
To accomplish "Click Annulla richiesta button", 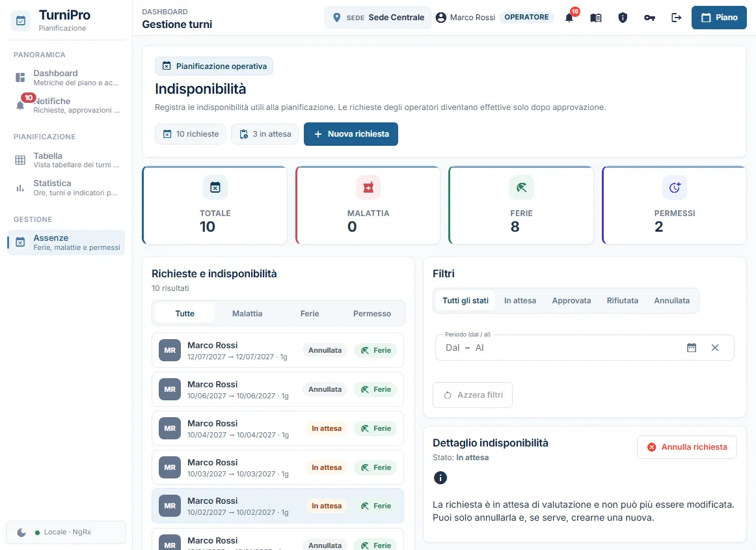I will pyautogui.click(x=687, y=447).
